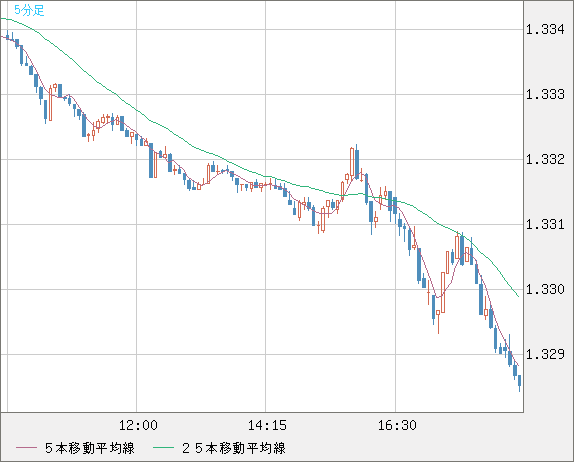Click the 5分足 timeframe label
Image resolution: width=574 pixels, height=462 pixels.
point(29,10)
